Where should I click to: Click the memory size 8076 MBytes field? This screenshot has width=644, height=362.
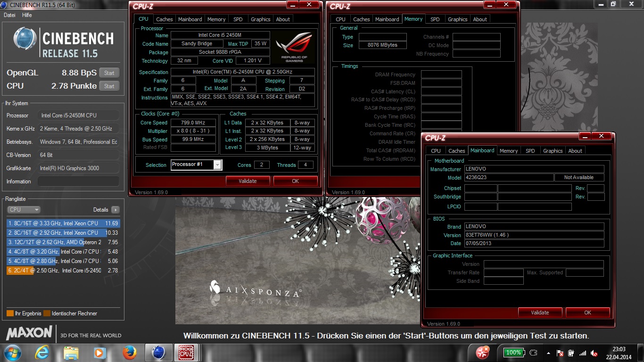pos(383,45)
